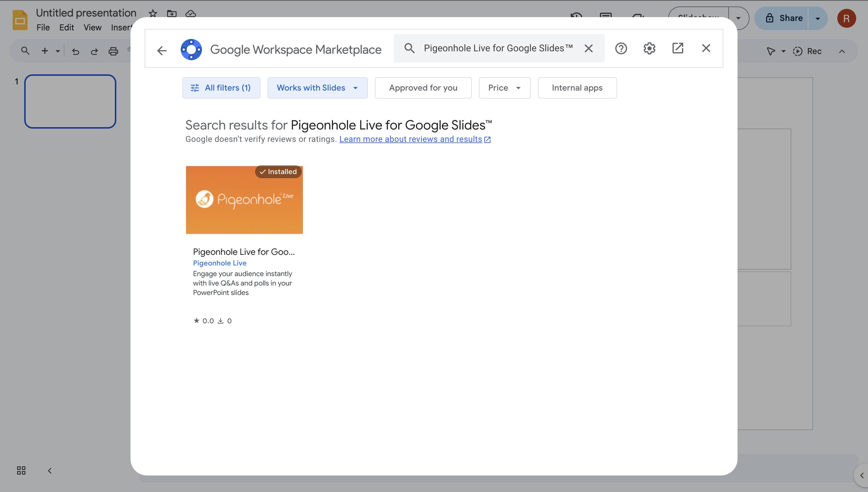The height and width of the screenshot is (492, 868).
Task: Select the pointer tool icon
Action: tap(771, 51)
